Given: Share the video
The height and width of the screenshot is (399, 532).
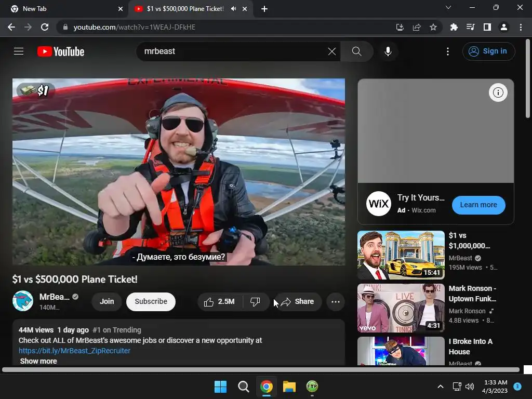Looking at the screenshot, I should [x=298, y=302].
